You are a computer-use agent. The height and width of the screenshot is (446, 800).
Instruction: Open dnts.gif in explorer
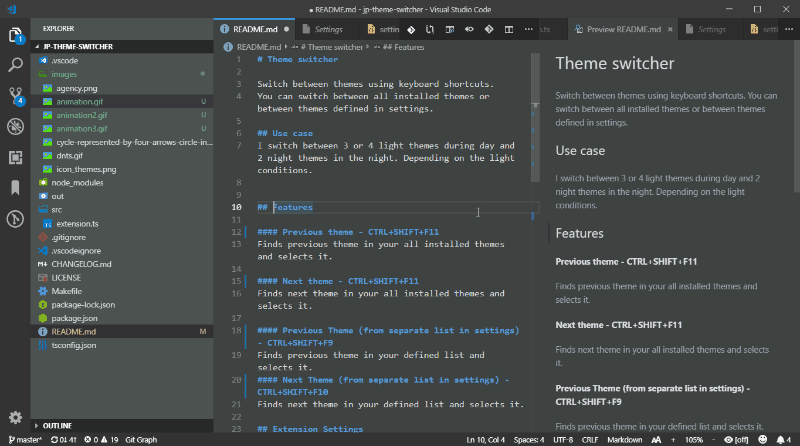122,156
